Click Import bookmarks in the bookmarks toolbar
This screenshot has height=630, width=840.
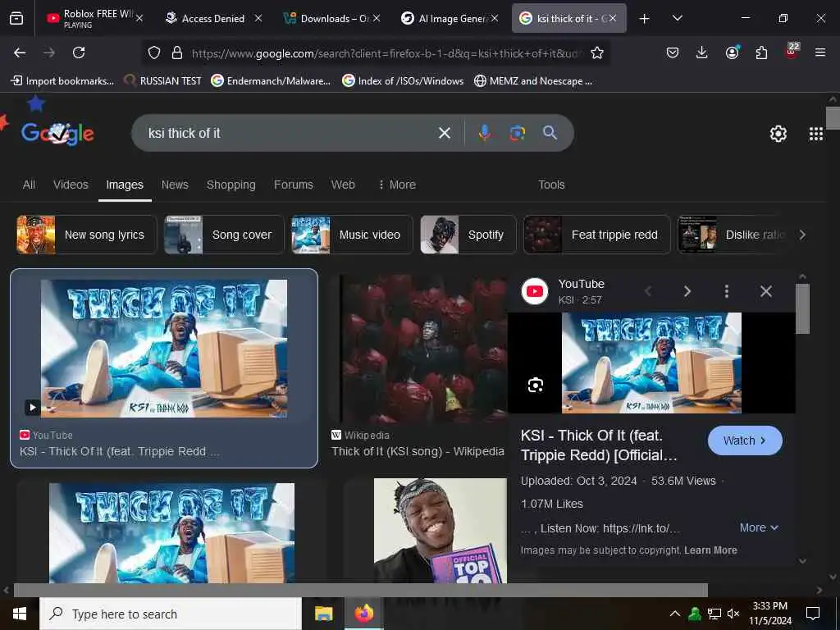62,81
